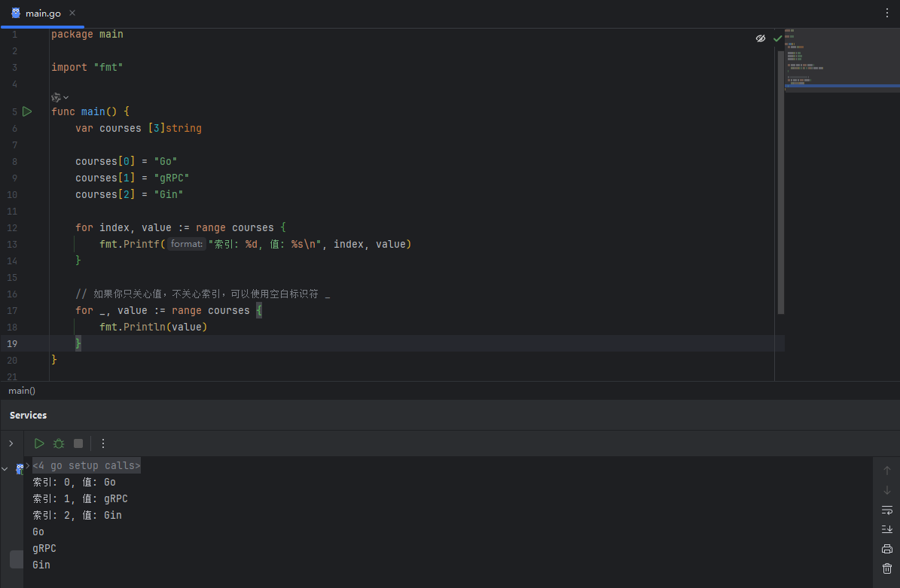
Task: Expand the Services tree panel chevron
Action: tap(11, 443)
